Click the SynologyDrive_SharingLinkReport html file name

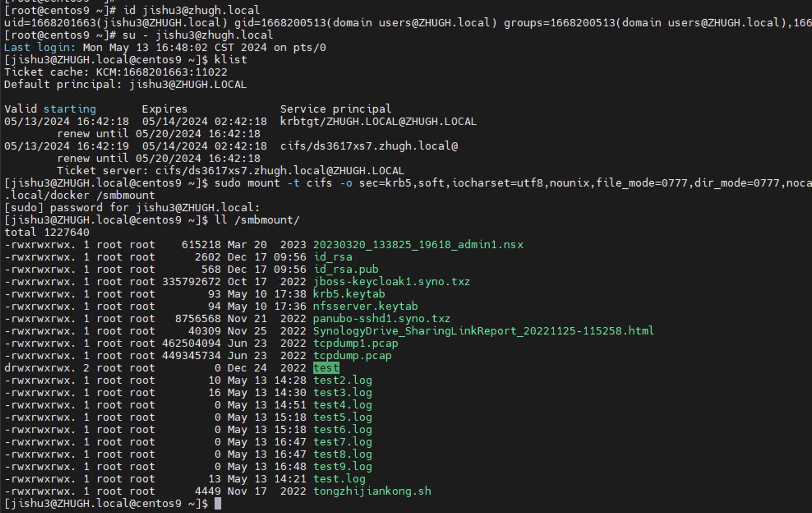484,331
